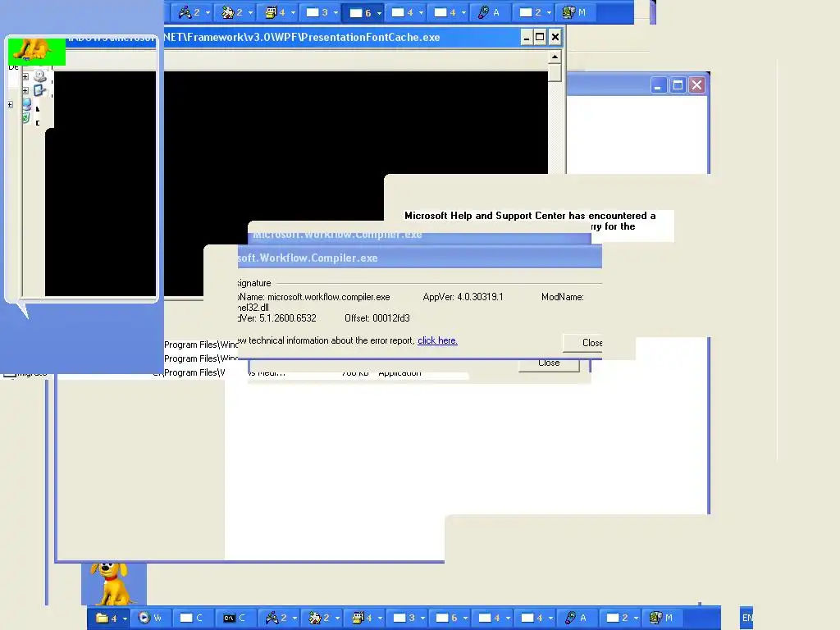Expand the tree node beside the computer icon
The image size is (840, 630).
point(25,76)
